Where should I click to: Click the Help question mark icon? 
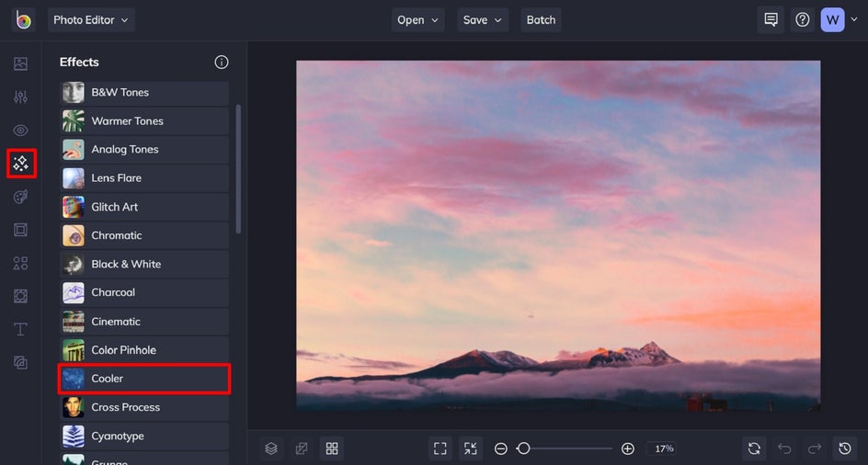pos(803,19)
